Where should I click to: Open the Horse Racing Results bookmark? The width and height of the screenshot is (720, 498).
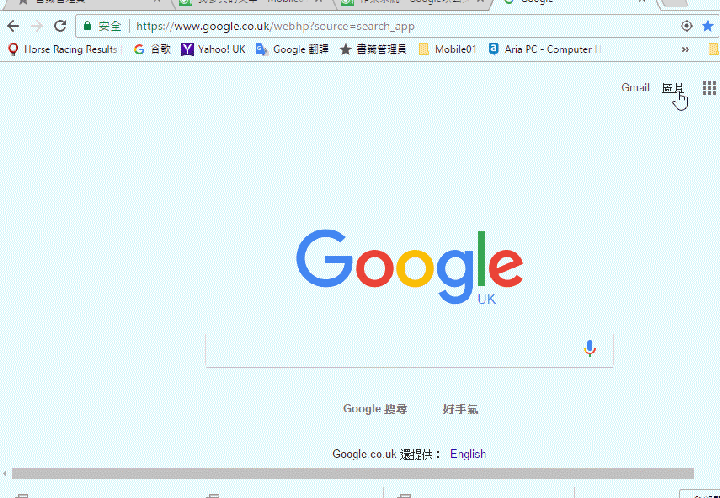63,49
